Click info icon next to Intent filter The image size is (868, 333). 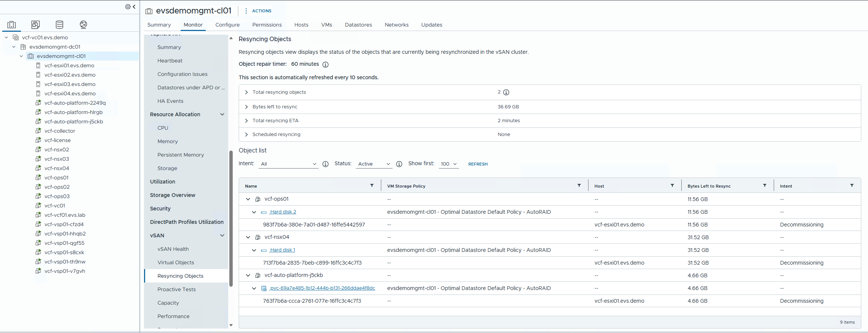[325, 164]
